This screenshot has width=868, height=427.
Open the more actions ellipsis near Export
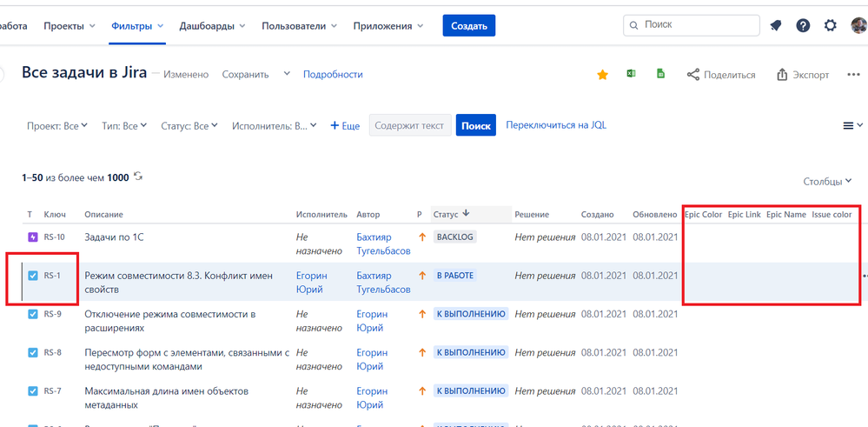point(853,75)
